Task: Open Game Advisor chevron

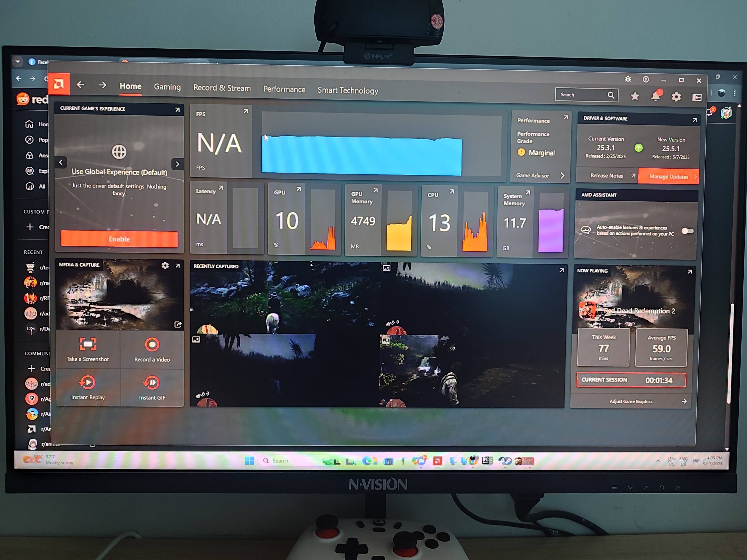Action: pyautogui.click(x=562, y=176)
